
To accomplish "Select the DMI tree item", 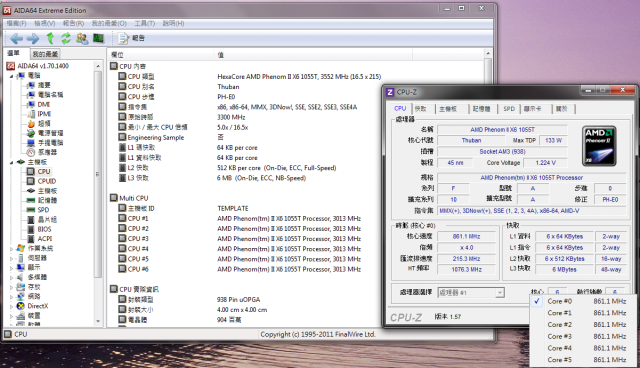I will (x=44, y=104).
